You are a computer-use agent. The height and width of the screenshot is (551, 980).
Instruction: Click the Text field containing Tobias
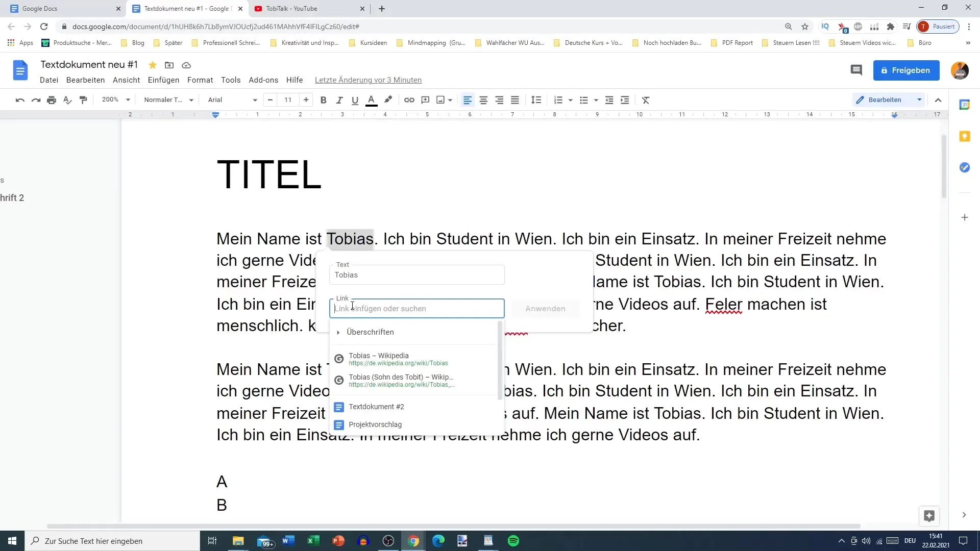pos(417,275)
